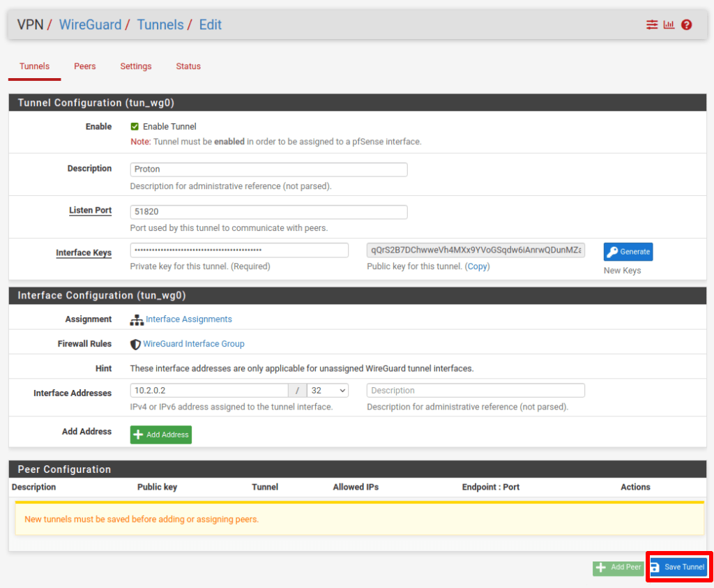Go to WireGuard breadcrumb link
This screenshot has width=714, height=588.
tap(90, 24)
